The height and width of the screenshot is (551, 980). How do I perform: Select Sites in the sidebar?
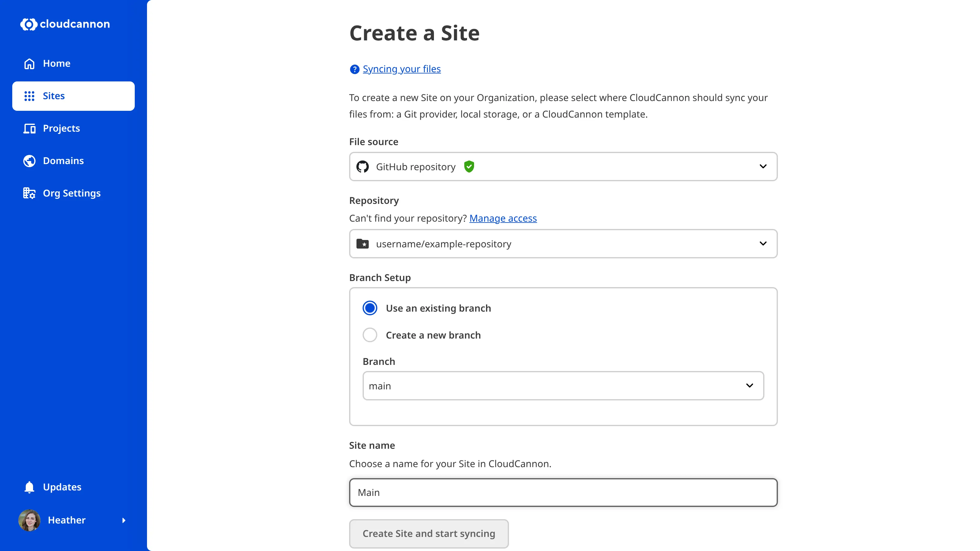54,96
